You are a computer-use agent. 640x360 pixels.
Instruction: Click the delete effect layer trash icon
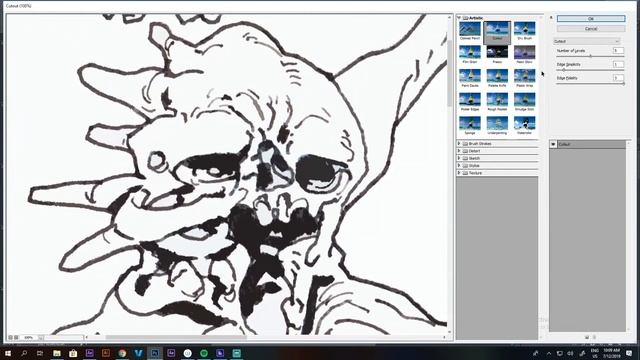click(x=594, y=337)
